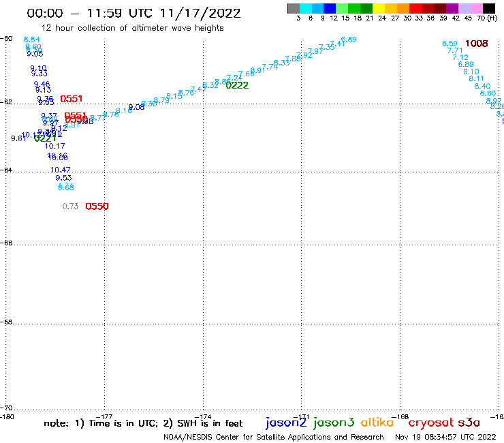Click the orange altika label
Viewport: 504px width, 443px height.
click(x=377, y=423)
